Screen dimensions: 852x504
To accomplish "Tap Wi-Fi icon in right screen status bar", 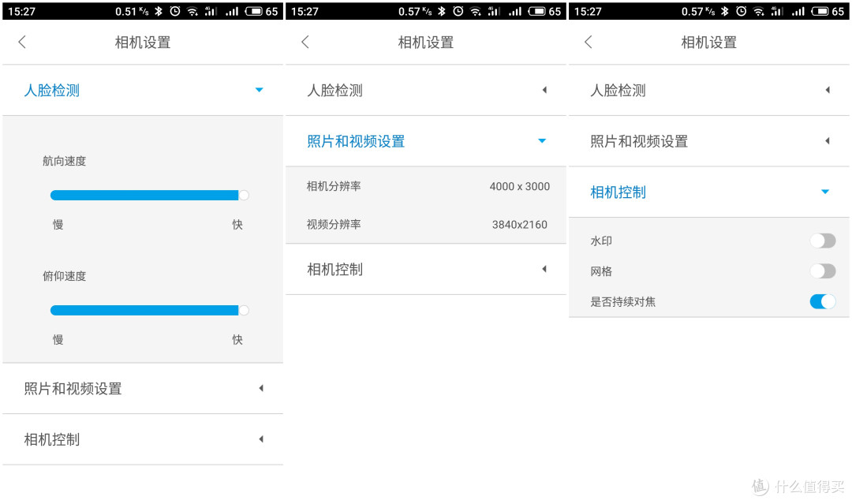I will (759, 11).
